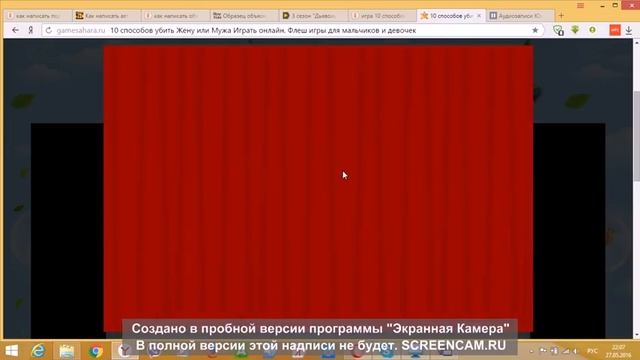
Task: Click the green down-arrow extension icon
Action: point(575,30)
